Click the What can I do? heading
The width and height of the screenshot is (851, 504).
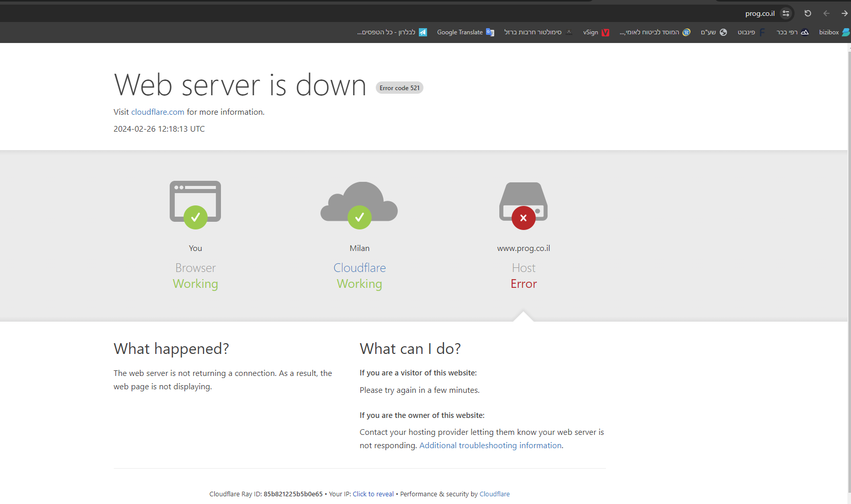pyautogui.click(x=410, y=349)
